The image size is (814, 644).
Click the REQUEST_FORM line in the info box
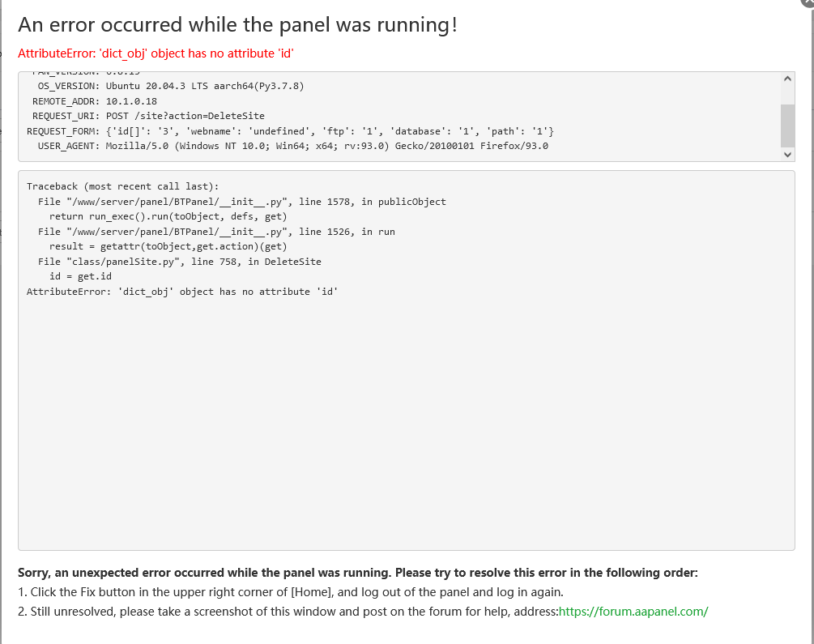pyautogui.click(x=290, y=131)
